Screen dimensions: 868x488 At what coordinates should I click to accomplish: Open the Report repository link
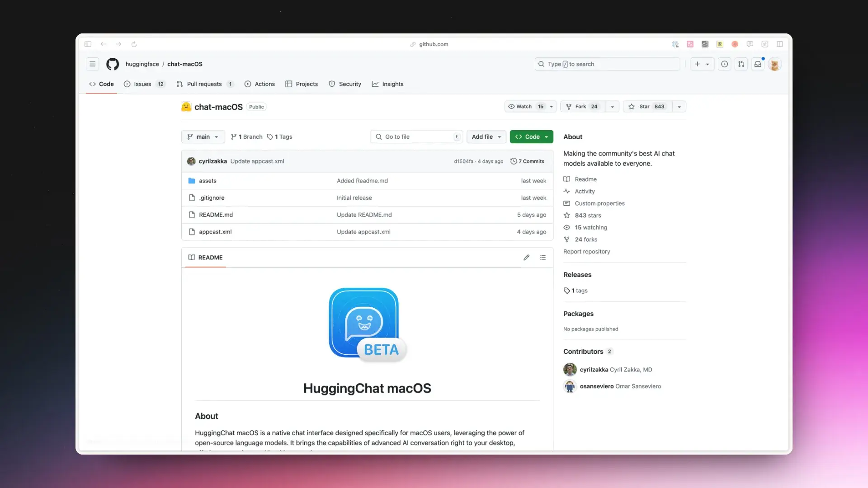point(586,252)
